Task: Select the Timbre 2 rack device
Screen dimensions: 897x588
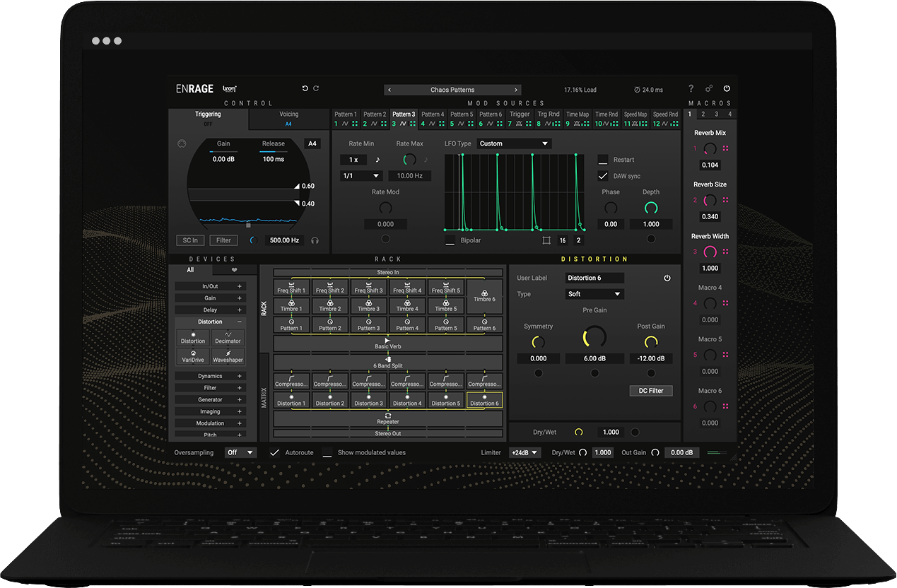Action: (329, 305)
